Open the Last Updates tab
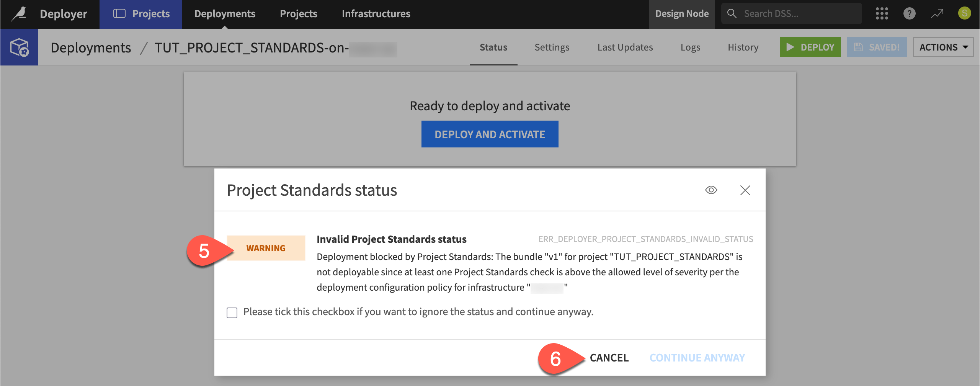This screenshot has width=980, height=386. (x=625, y=47)
